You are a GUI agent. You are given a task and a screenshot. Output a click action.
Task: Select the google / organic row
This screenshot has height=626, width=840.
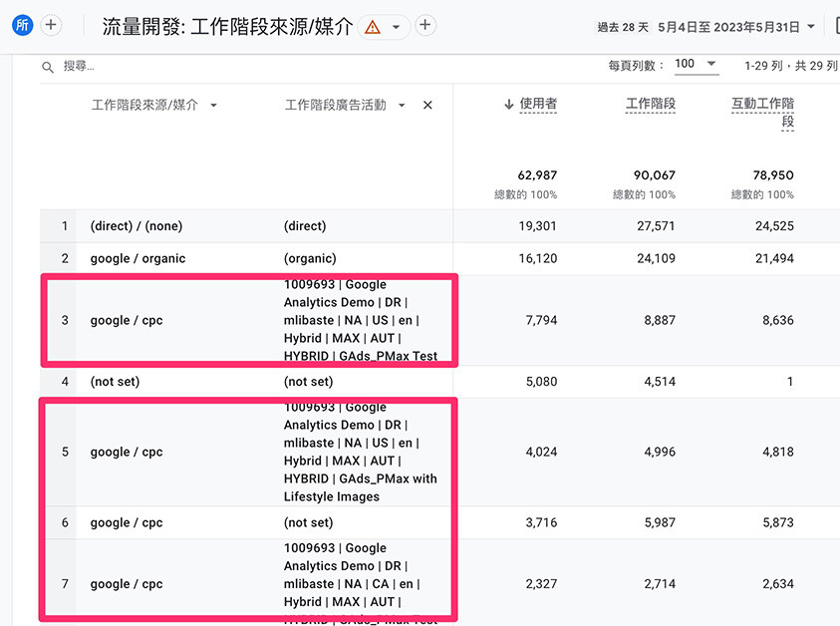coord(439,259)
